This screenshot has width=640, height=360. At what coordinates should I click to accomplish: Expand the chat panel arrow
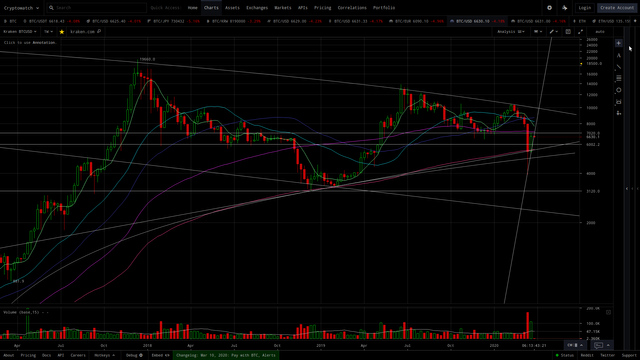[x=608, y=345]
